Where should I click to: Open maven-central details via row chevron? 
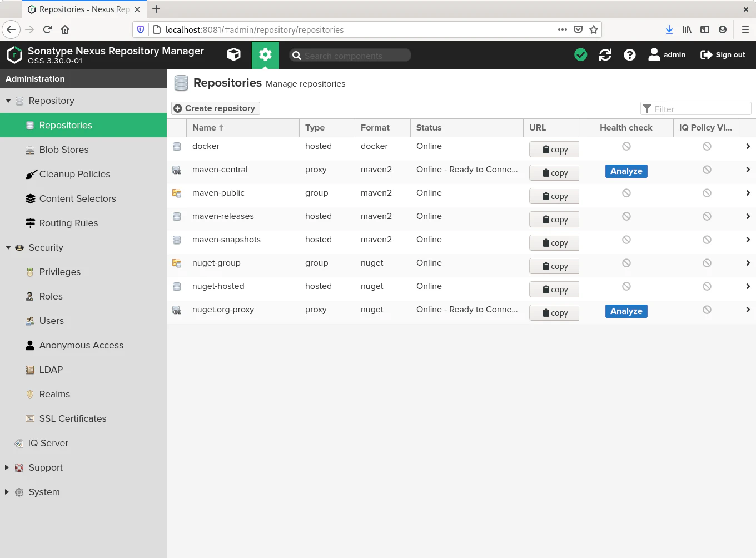tap(748, 170)
